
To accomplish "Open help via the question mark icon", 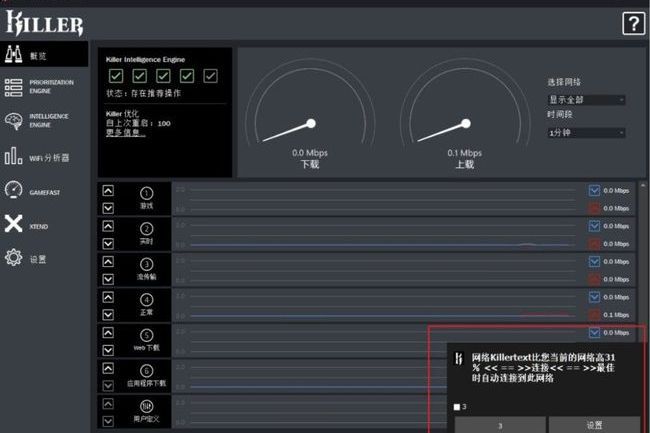I will pos(633,24).
